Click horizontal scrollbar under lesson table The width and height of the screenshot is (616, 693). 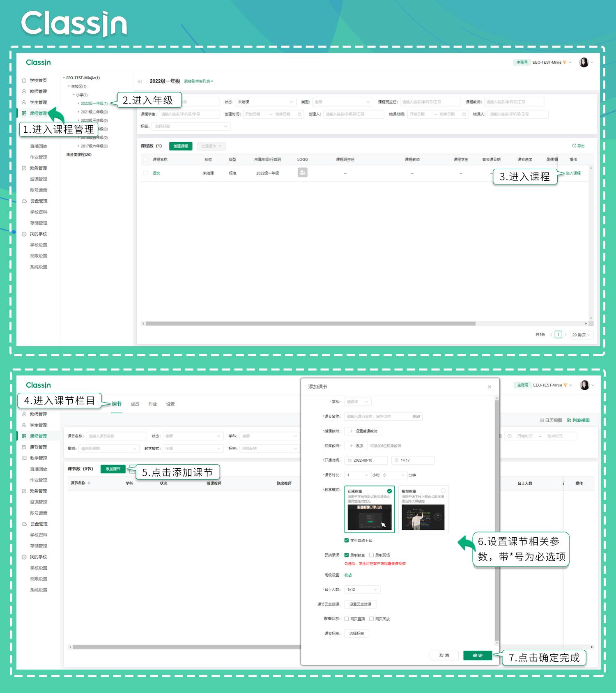click(187, 647)
